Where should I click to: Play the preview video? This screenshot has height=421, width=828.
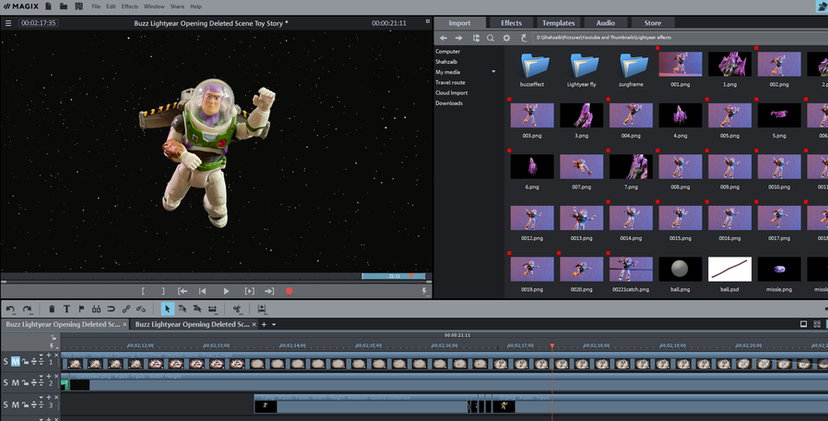coord(226,291)
